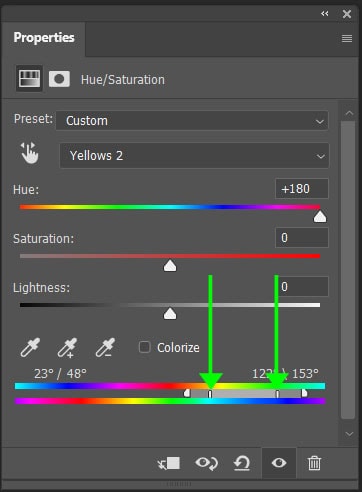Enable the Colorize checkbox
This screenshot has width=362, height=492.
click(x=145, y=347)
